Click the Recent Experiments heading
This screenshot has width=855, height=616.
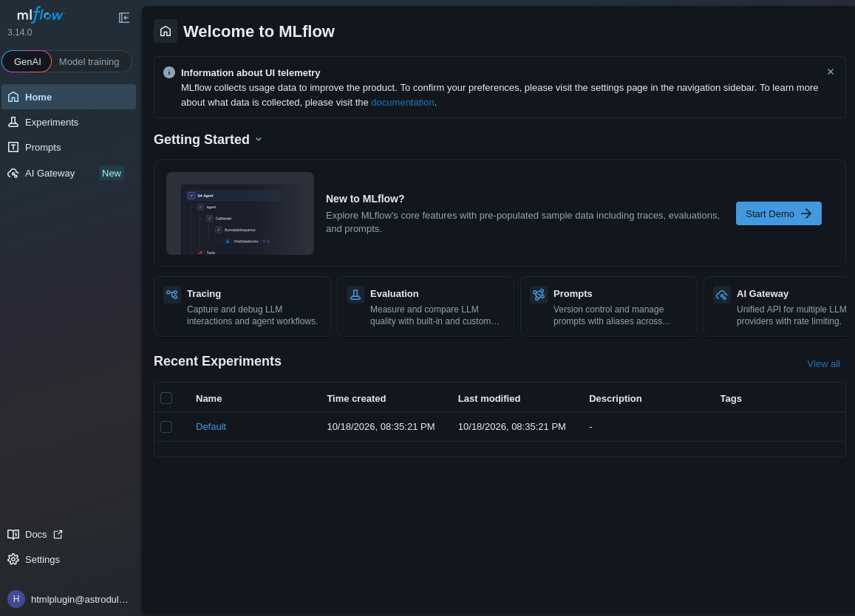point(217,361)
